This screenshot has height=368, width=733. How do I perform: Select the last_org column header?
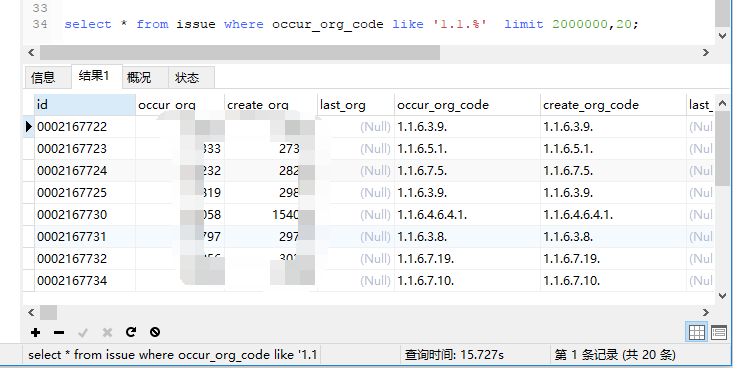tap(356, 105)
